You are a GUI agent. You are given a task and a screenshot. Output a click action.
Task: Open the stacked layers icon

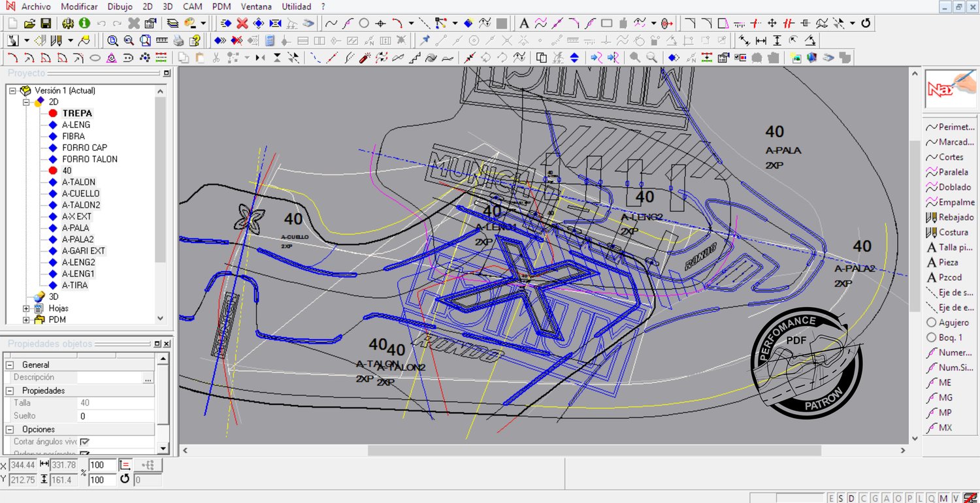pos(172,24)
